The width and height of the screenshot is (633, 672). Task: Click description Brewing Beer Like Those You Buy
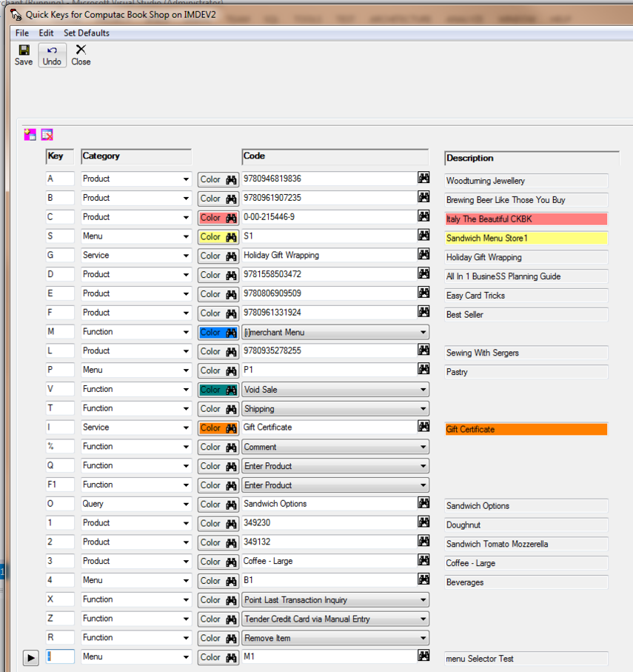click(526, 200)
